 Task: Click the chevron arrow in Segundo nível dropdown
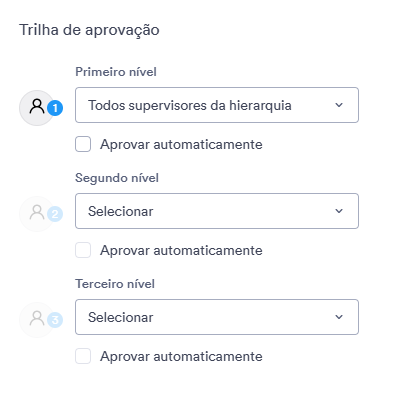[339, 211]
